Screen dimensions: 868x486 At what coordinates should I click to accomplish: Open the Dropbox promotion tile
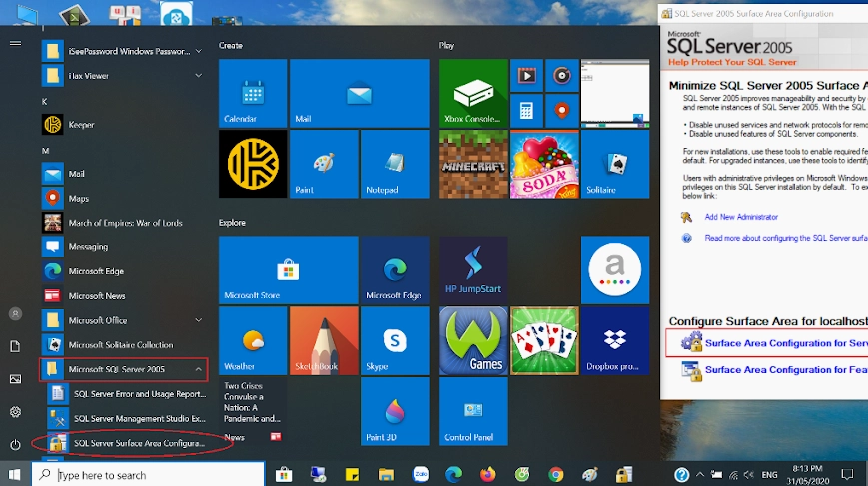click(x=615, y=340)
